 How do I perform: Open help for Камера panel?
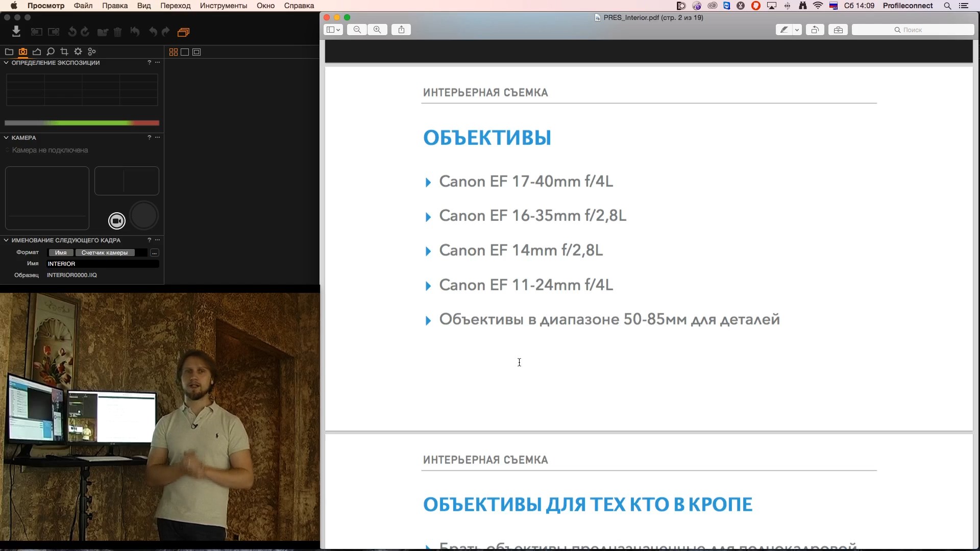click(x=149, y=137)
